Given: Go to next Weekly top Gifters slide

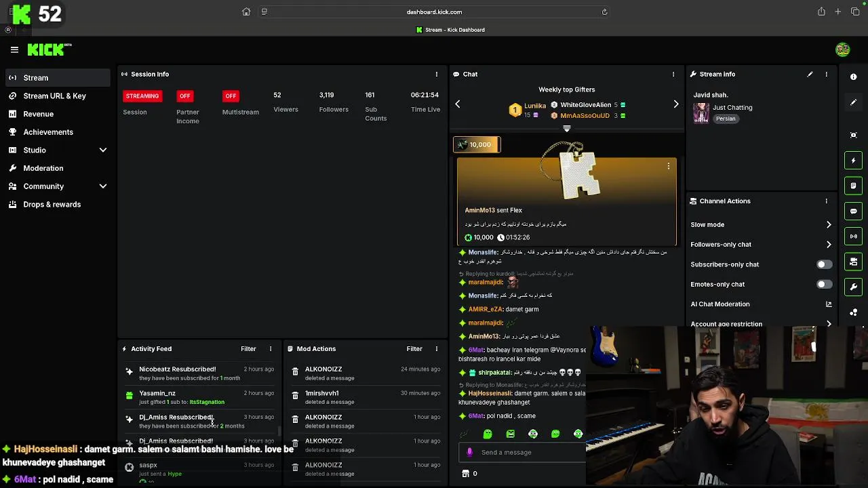Looking at the screenshot, I should pos(675,104).
